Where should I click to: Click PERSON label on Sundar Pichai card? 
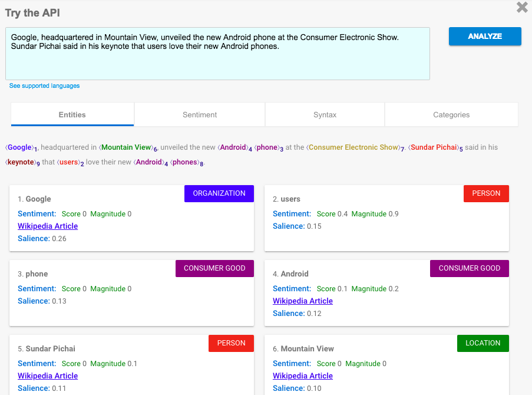[x=231, y=343]
